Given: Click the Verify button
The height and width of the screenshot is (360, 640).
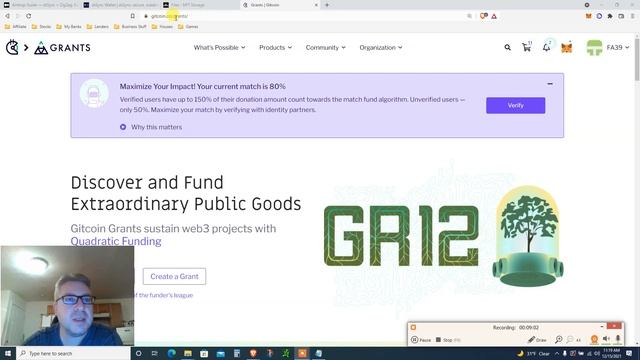Looking at the screenshot, I should click(516, 105).
